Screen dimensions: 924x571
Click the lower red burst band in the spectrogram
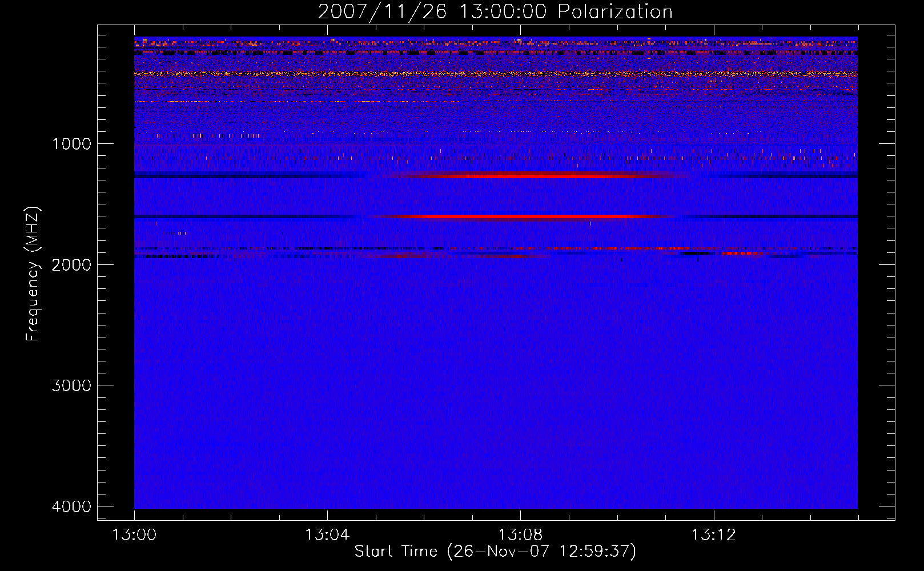coord(523,216)
